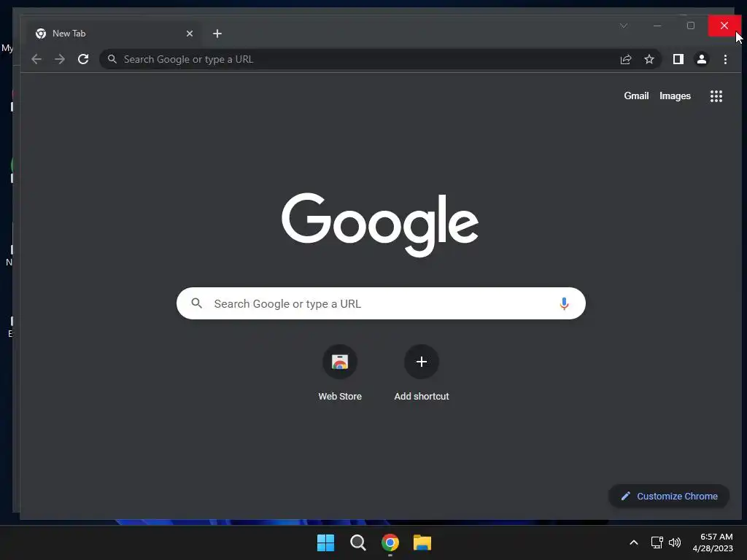Bookmark this tab with the star icon
Screen dimensions: 747x560
649,59
